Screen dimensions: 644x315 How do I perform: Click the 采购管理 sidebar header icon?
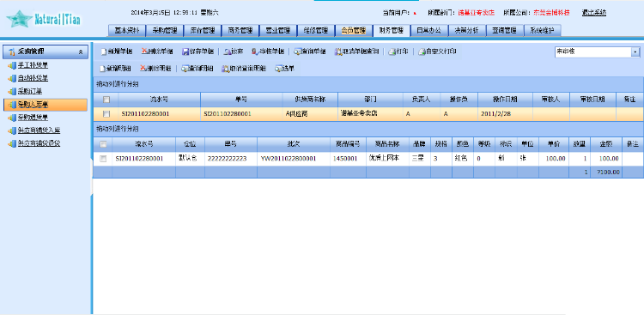(x=11, y=52)
